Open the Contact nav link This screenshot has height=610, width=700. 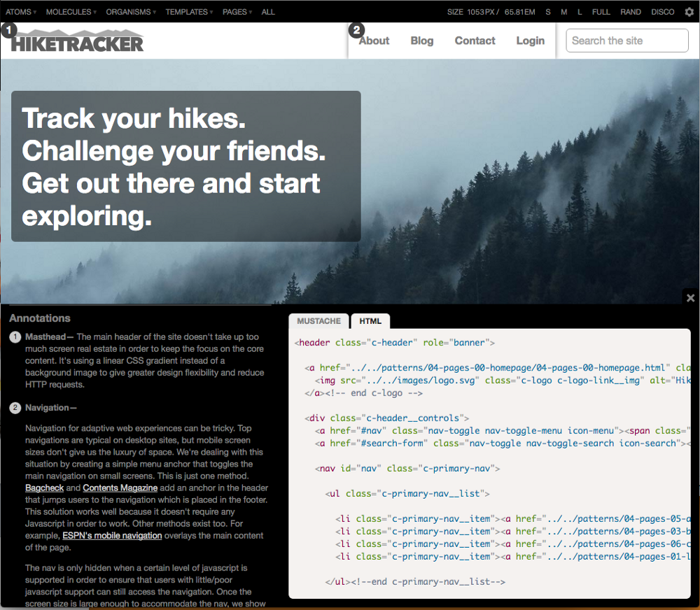click(x=475, y=41)
